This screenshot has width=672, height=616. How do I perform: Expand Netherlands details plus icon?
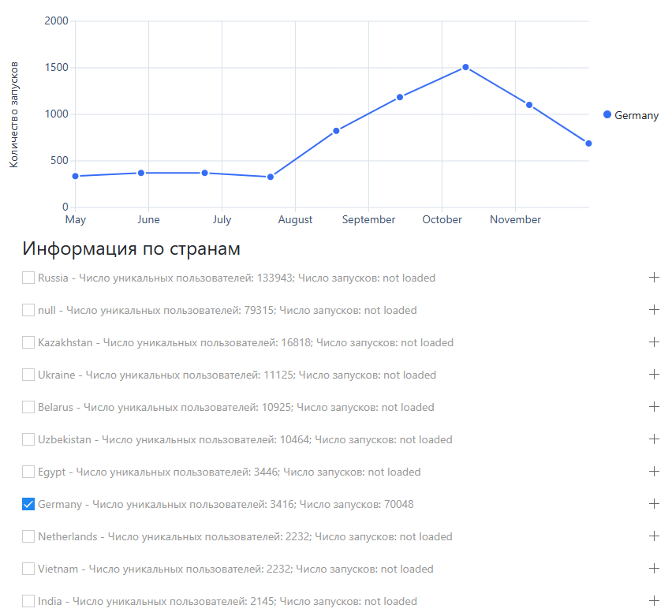pos(653,536)
